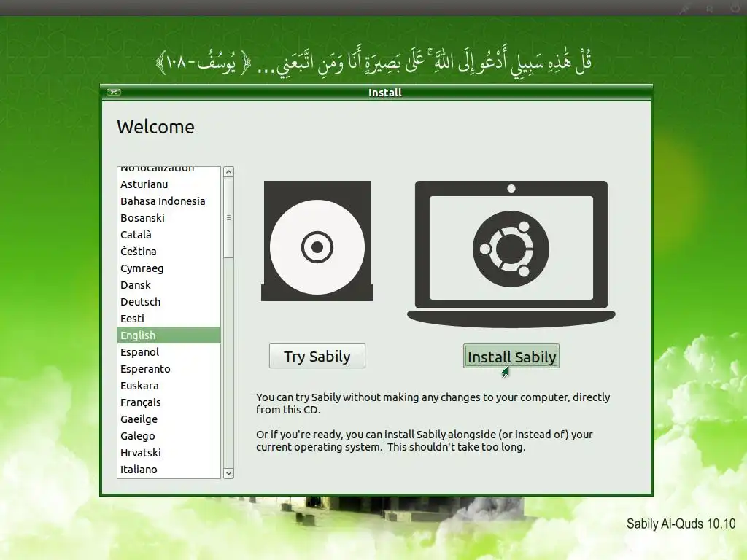Click the language list scrollbar thumb
This screenshot has width=747, height=560.
point(228,217)
